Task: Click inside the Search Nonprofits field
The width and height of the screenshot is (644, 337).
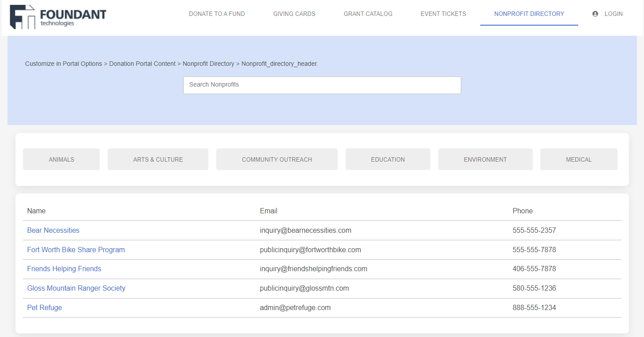Action: point(322,85)
